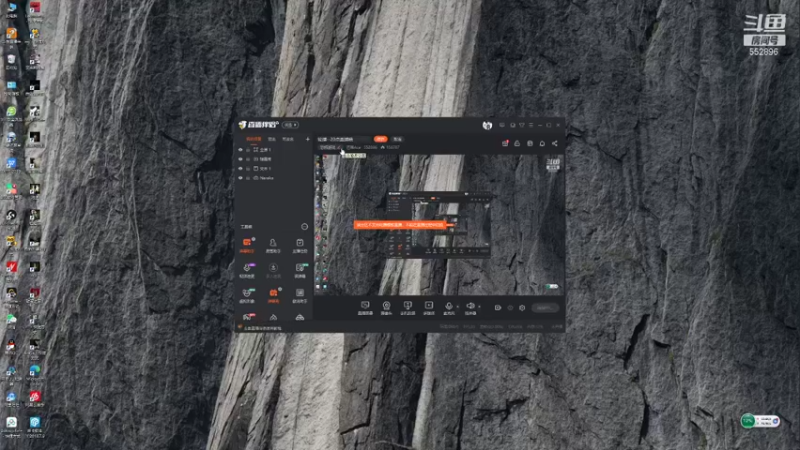Viewport: 800px width, 450px height.
Task: Switch to the second scene tab
Action: [271, 139]
